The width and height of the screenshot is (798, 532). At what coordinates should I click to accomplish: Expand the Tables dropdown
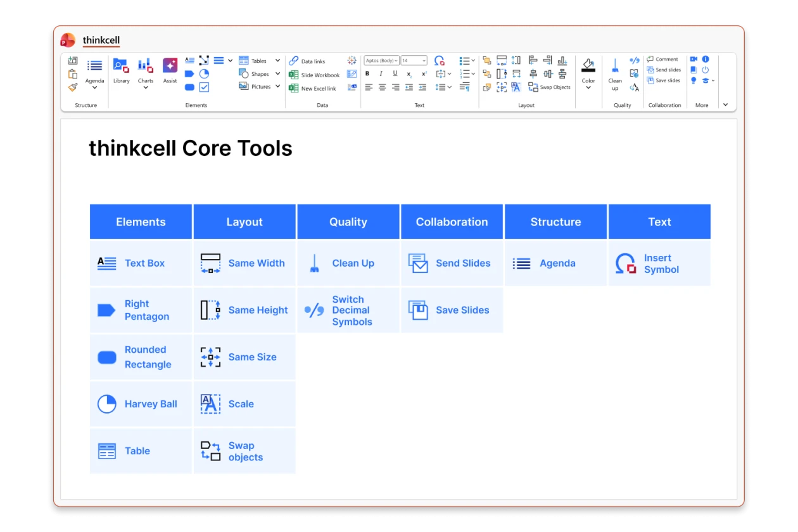click(277, 61)
